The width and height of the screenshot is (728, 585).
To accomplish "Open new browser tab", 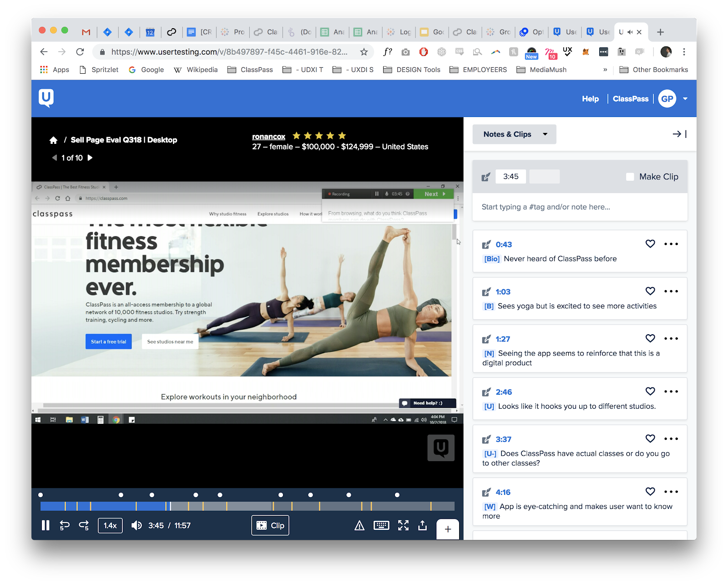I will click(x=660, y=32).
